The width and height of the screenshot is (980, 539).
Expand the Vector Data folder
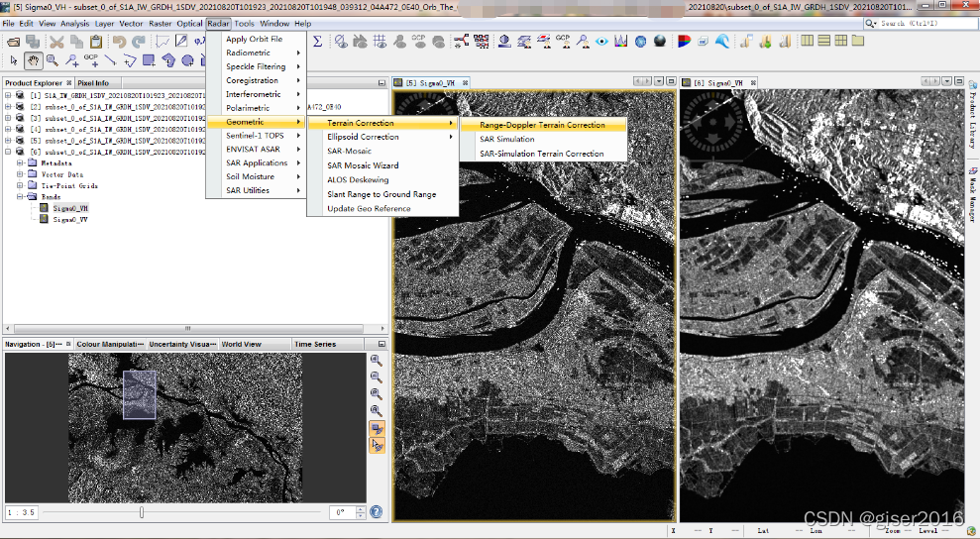pyautogui.click(x=20, y=174)
